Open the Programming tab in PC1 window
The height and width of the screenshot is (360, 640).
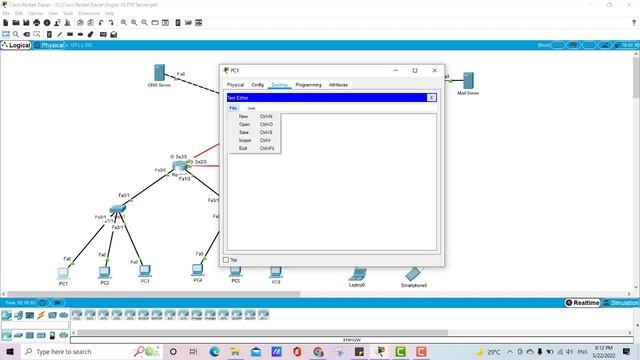[309, 85]
